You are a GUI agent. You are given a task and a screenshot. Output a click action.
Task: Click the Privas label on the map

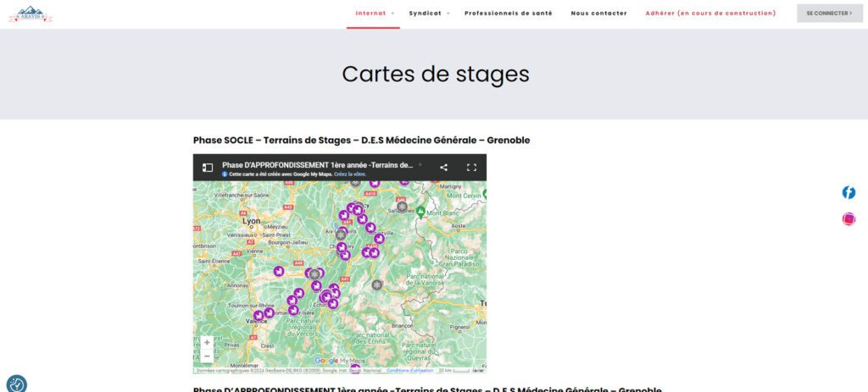(232, 345)
